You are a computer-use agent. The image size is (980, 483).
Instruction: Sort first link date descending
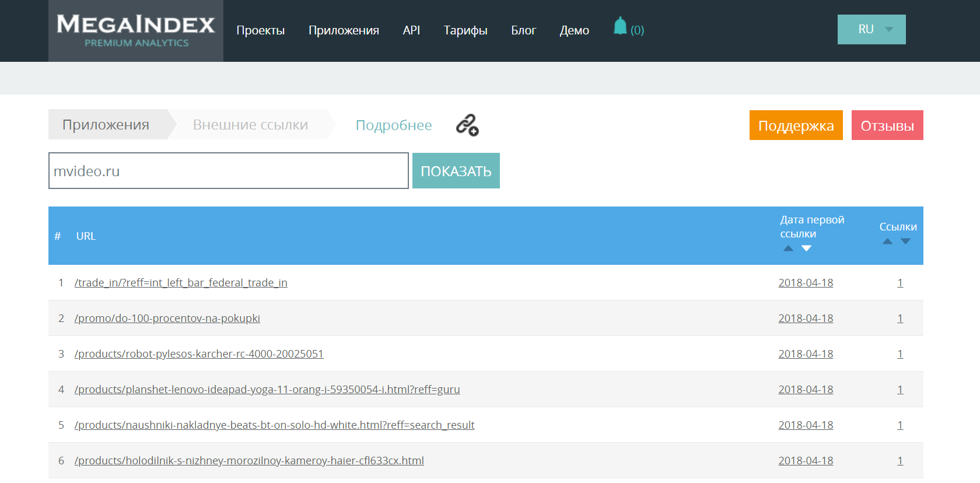[806, 249]
